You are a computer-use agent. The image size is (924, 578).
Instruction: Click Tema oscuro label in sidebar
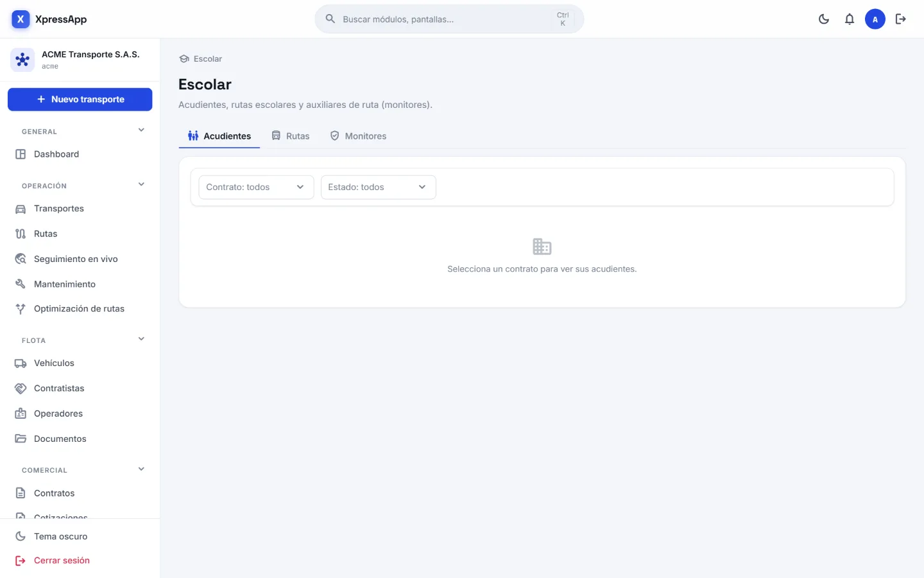pos(60,536)
